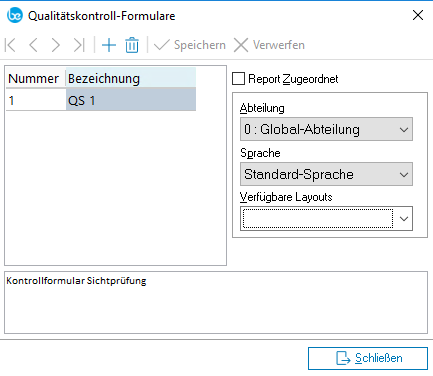This screenshot has height=376, width=433.
Task: Go to the next record
Action: click(56, 45)
